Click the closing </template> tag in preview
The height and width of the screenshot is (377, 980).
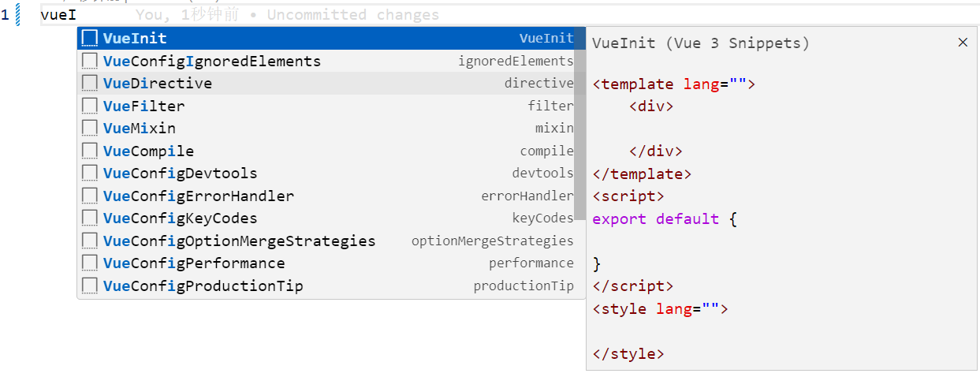(642, 174)
